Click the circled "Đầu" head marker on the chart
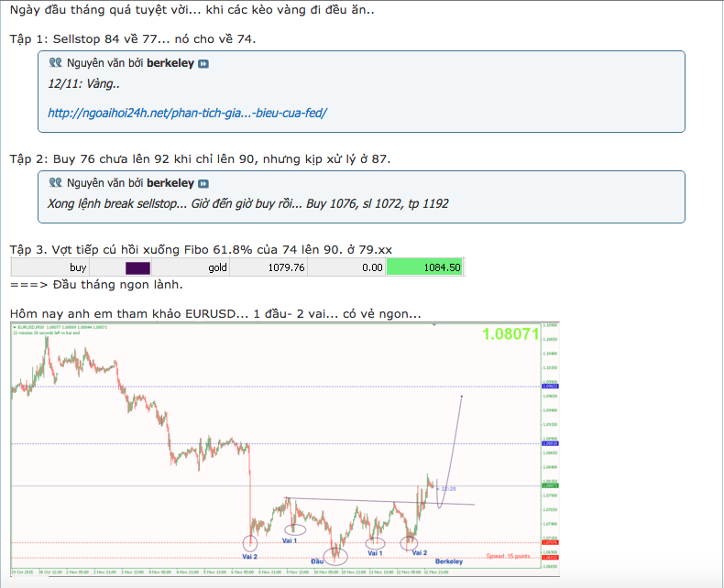The image size is (724, 588). (335, 553)
